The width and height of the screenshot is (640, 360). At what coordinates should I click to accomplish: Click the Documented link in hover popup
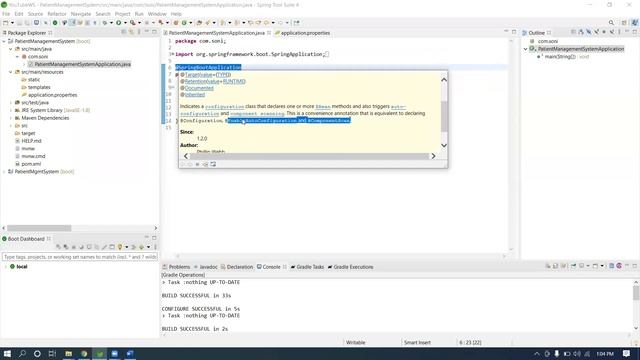[199, 88]
